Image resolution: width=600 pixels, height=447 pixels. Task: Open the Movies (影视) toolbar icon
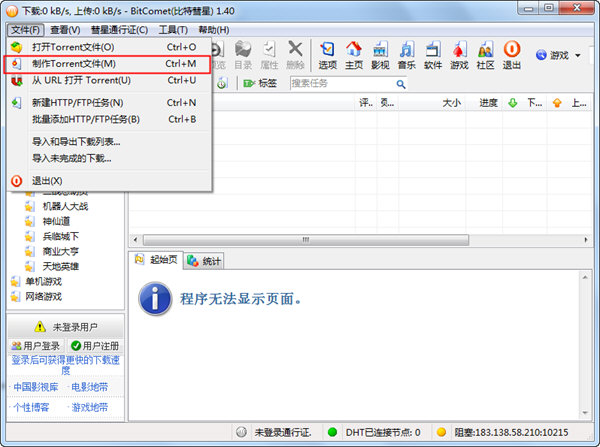[x=380, y=54]
